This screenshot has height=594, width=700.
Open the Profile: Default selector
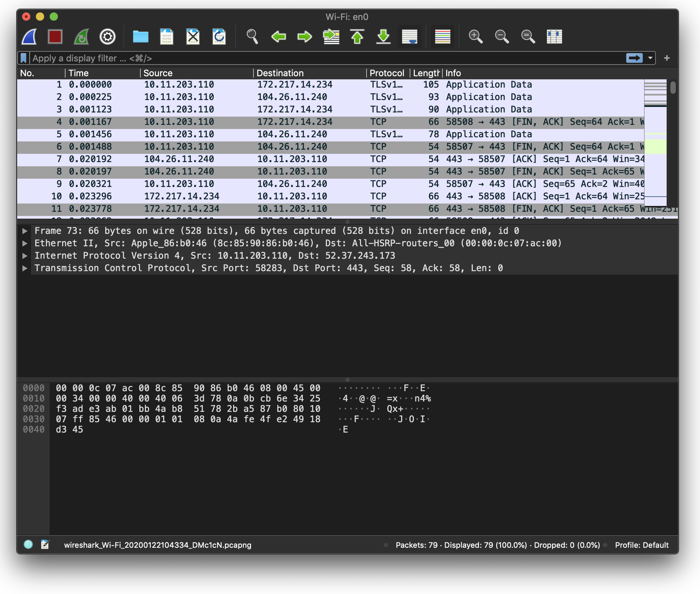[642, 545]
